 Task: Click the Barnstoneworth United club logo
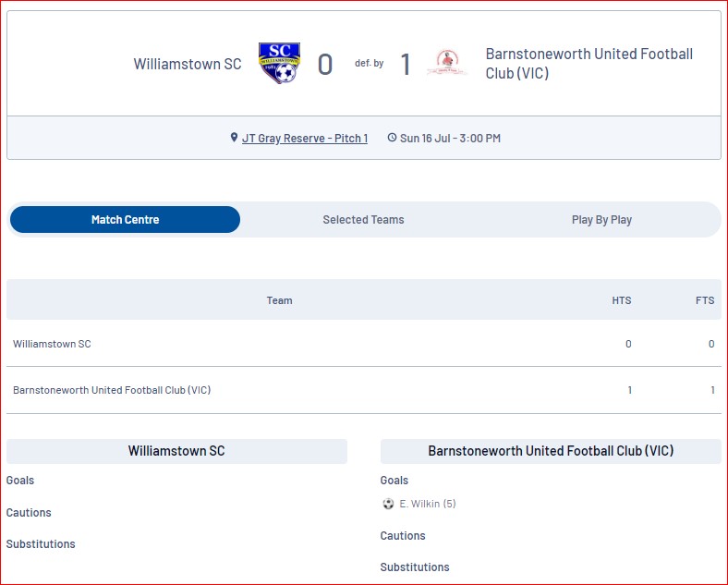pos(447,64)
